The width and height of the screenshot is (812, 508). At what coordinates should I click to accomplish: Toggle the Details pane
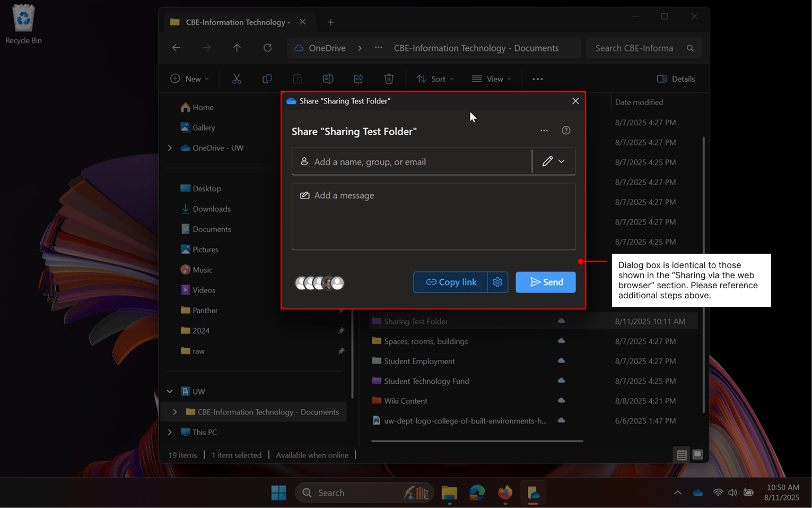[x=676, y=79]
